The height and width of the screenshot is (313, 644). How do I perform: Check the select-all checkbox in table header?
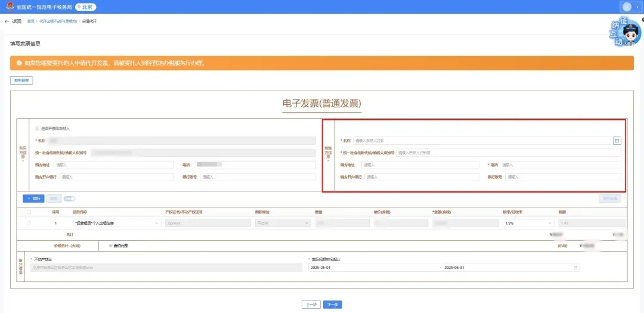coord(29,212)
